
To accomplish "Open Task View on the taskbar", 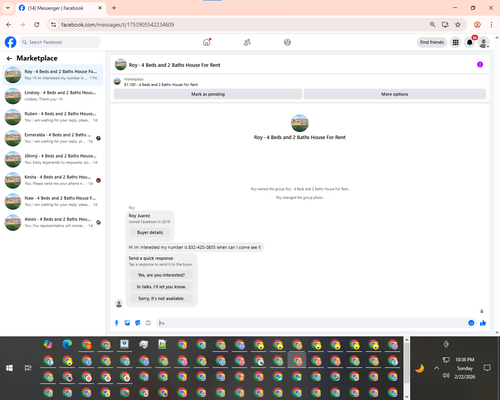I will pos(28,368).
